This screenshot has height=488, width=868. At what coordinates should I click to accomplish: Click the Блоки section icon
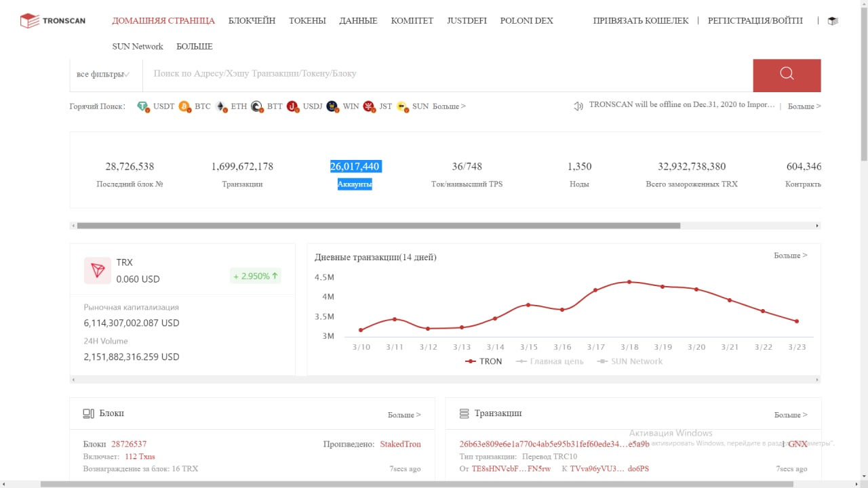(88, 413)
